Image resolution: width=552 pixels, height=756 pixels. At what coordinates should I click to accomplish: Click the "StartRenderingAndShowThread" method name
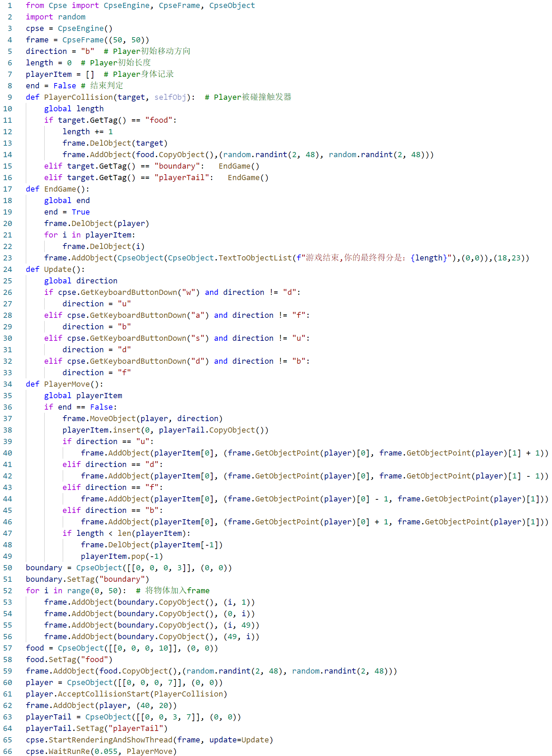[x=111, y=740]
